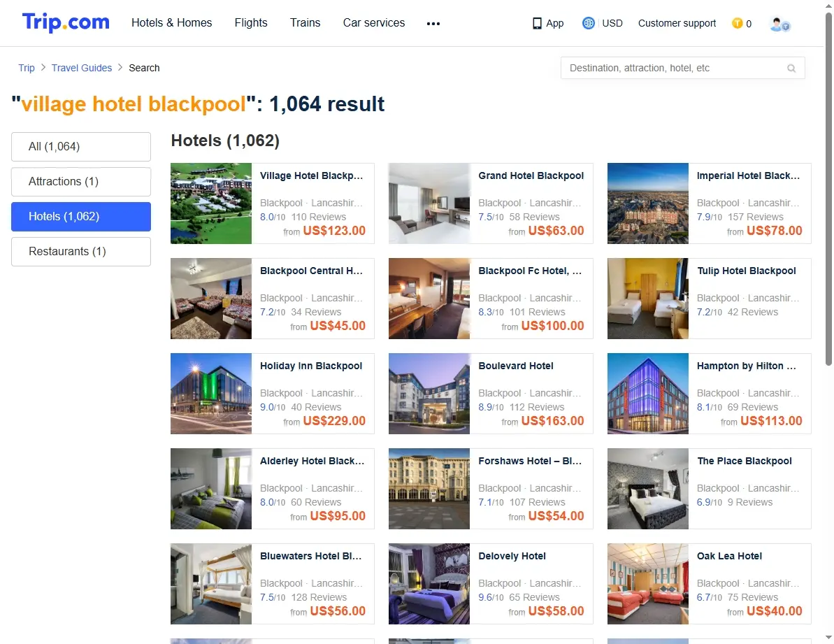Click the page vertical scrollbar
This screenshot has width=834, height=644.
coord(828,189)
